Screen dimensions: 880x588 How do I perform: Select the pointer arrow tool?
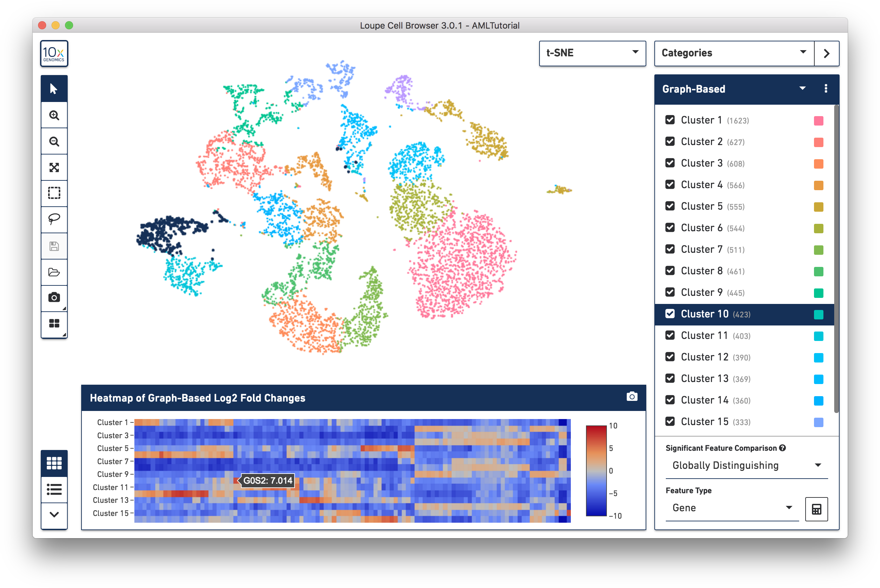(x=54, y=89)
